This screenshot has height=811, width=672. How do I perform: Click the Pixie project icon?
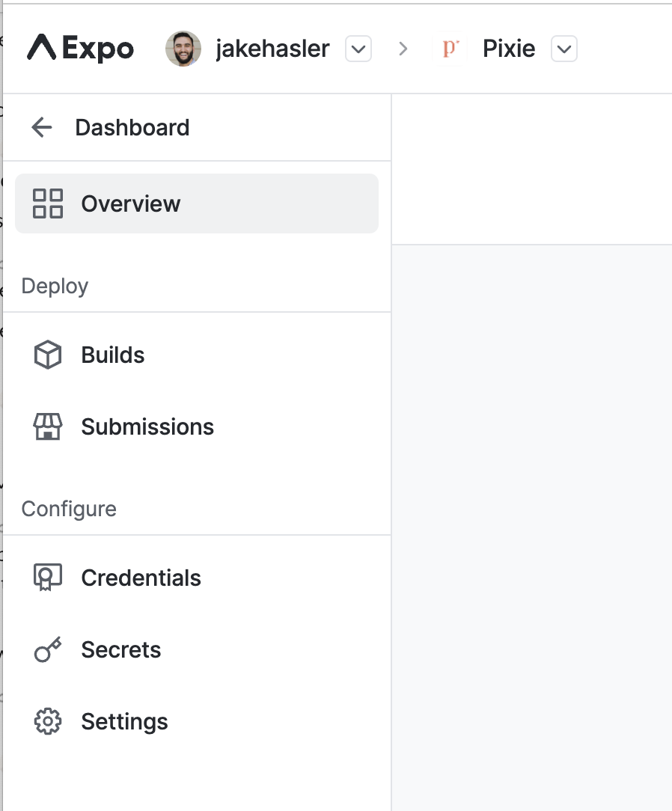pyautogui.click(x=450, y=49)
